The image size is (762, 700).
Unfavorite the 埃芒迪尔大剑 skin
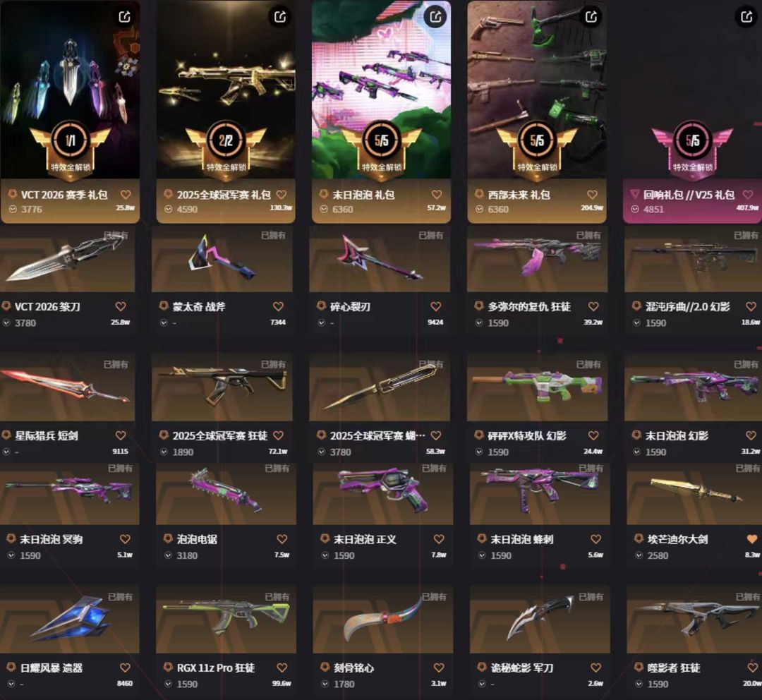(752, 539)
